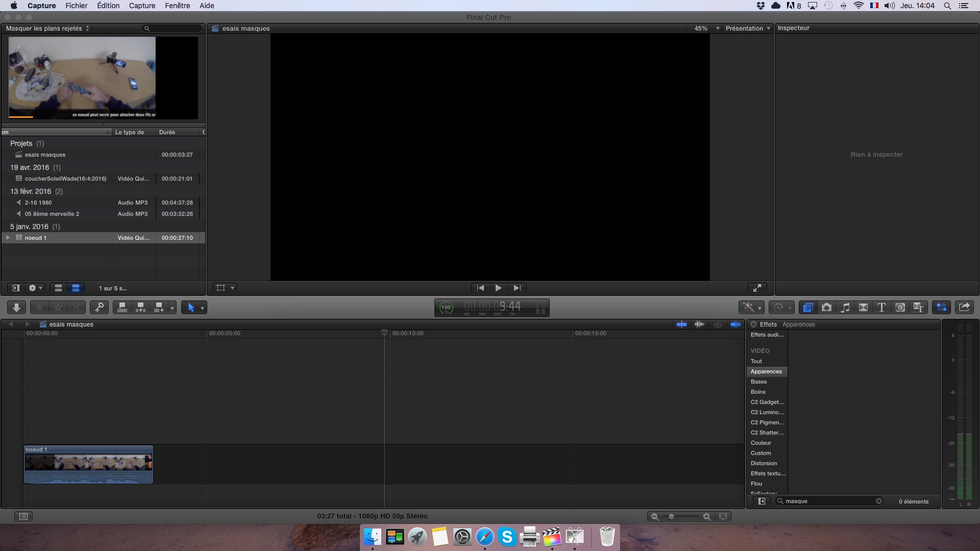Zoom in timeline with plus magnifier
This screenshot has width=980, height=551.
coord(707,517)
